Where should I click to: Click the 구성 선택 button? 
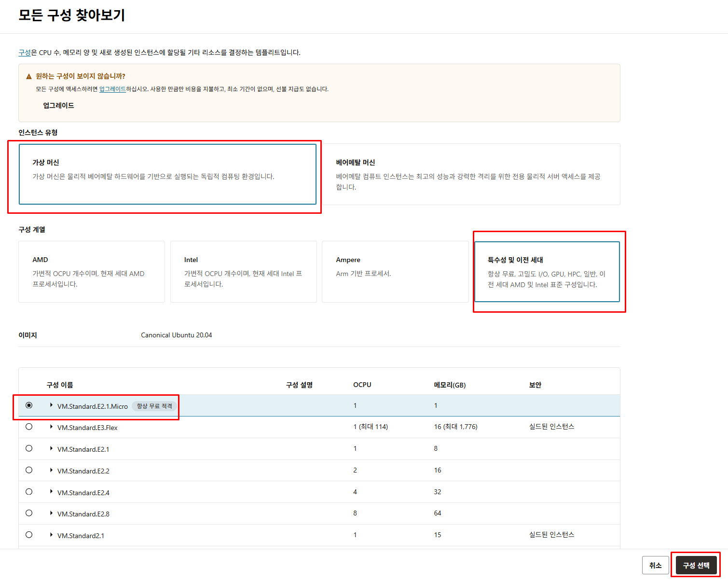(696, 565)
